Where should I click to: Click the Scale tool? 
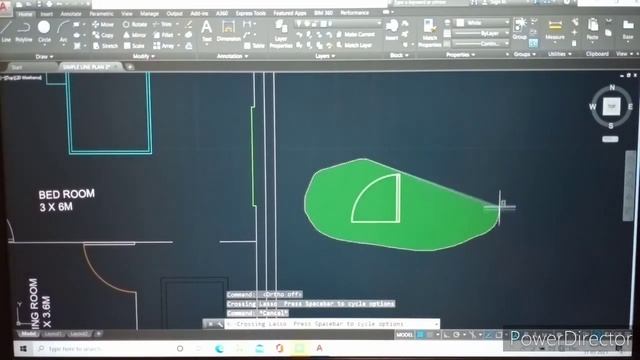[x=134, y=46]
